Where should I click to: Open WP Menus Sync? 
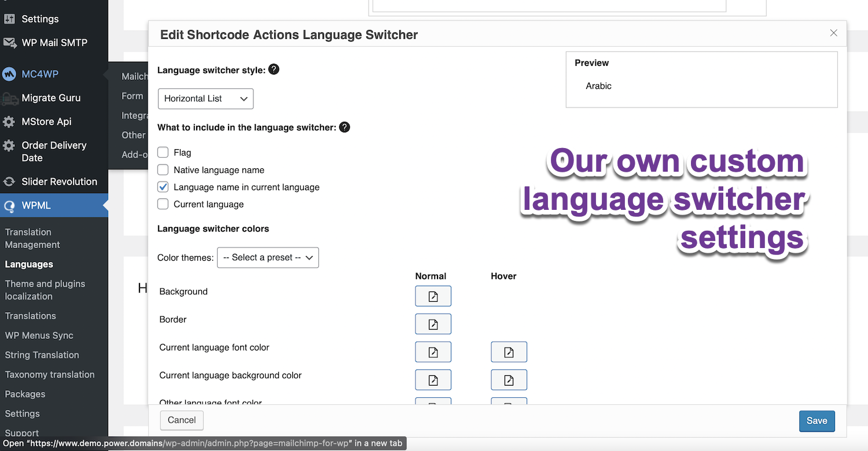click(39, 335)
